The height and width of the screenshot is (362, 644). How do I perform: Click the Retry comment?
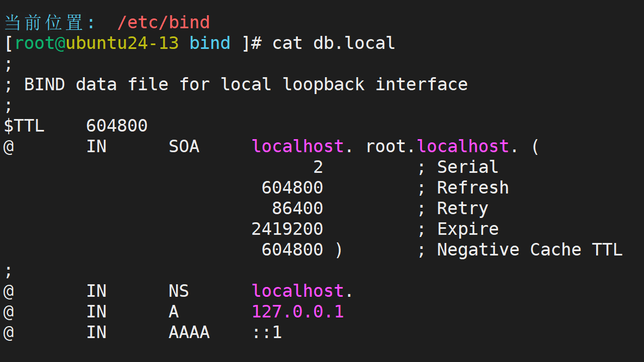[462, 208]
